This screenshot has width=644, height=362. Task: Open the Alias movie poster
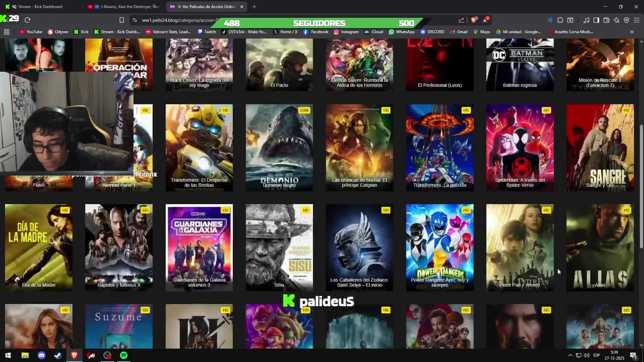600,247
